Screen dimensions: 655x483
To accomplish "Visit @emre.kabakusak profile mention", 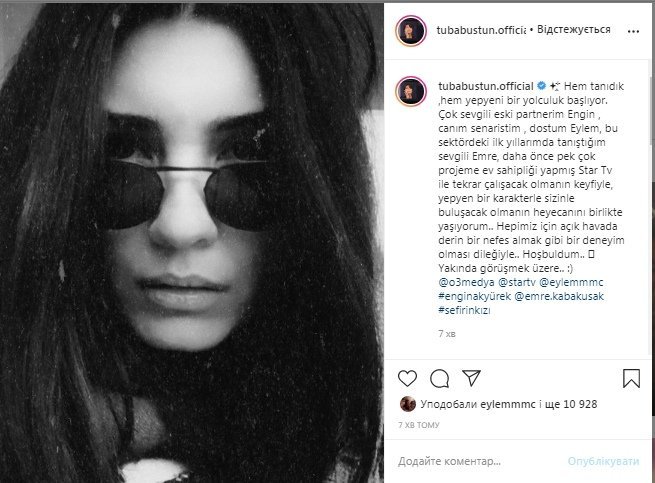I will pyautogui.click(x=559, y=297).
